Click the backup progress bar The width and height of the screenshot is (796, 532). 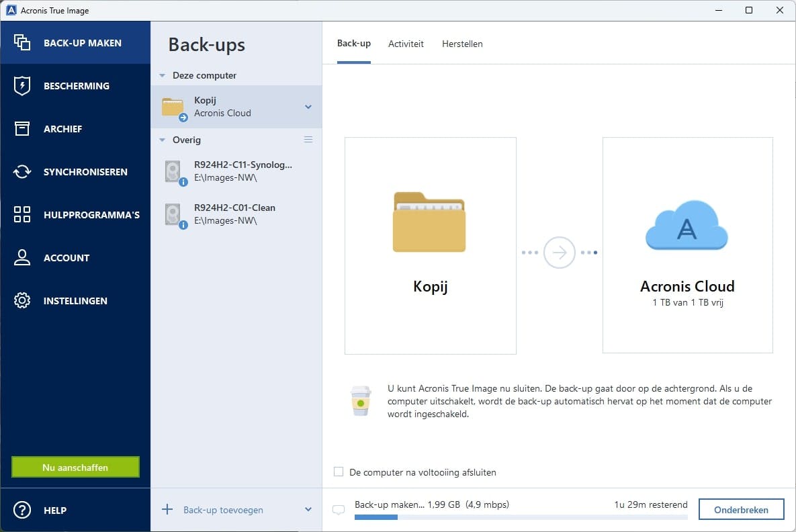[x=521, y=517]
